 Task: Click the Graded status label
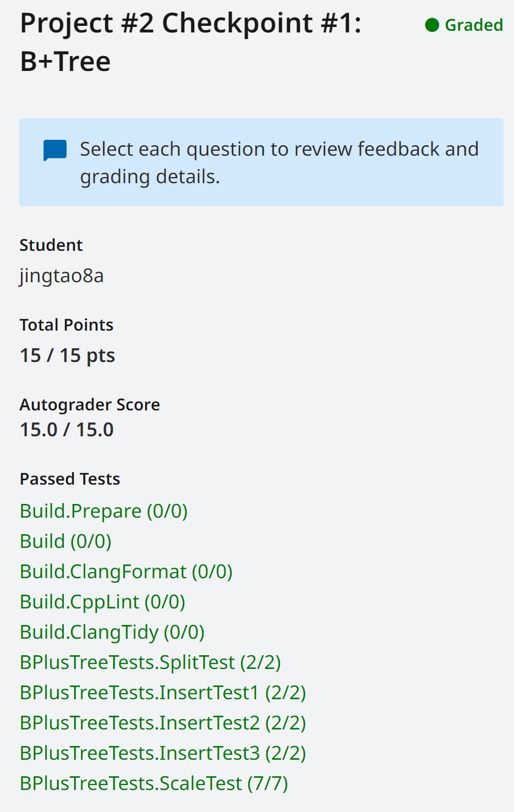pyautogui.click(x=474, y=25)
